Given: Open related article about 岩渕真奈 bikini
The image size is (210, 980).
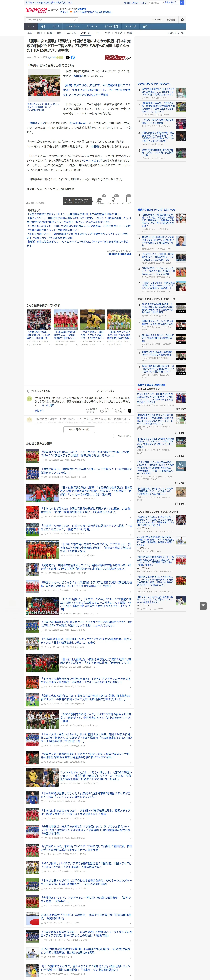Looking at the screenshot, I should click(74, 214).
